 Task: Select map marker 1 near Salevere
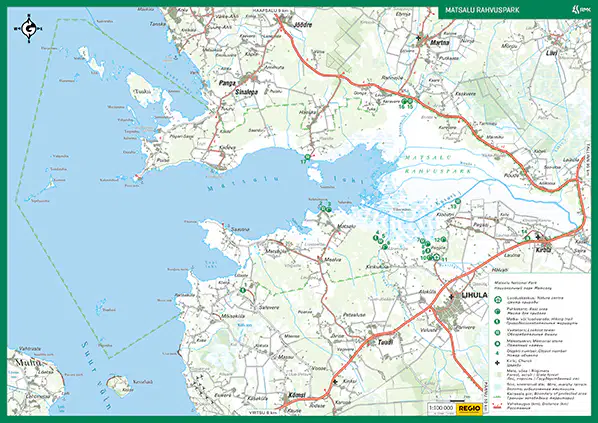(243, 290)
